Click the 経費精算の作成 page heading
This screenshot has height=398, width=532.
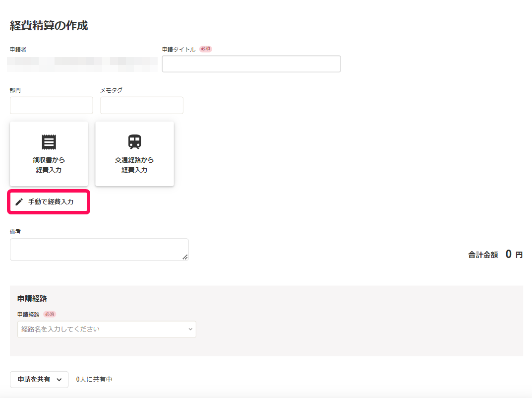point(49,25)
